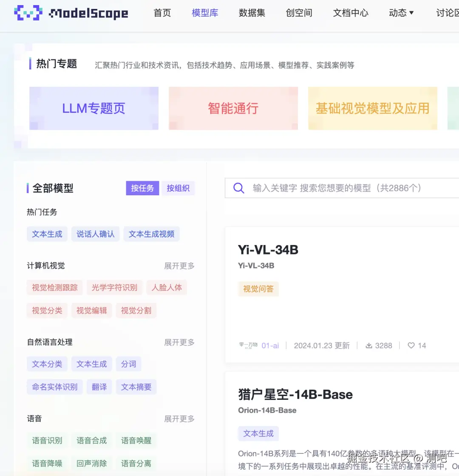Click the ModelScope logo icon

click(28, 13)
